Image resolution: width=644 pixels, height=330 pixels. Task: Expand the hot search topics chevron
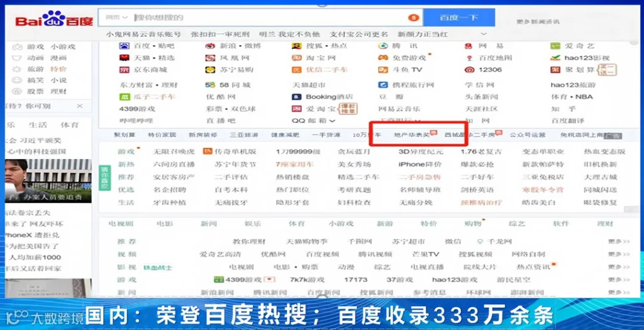pos(484,34)
